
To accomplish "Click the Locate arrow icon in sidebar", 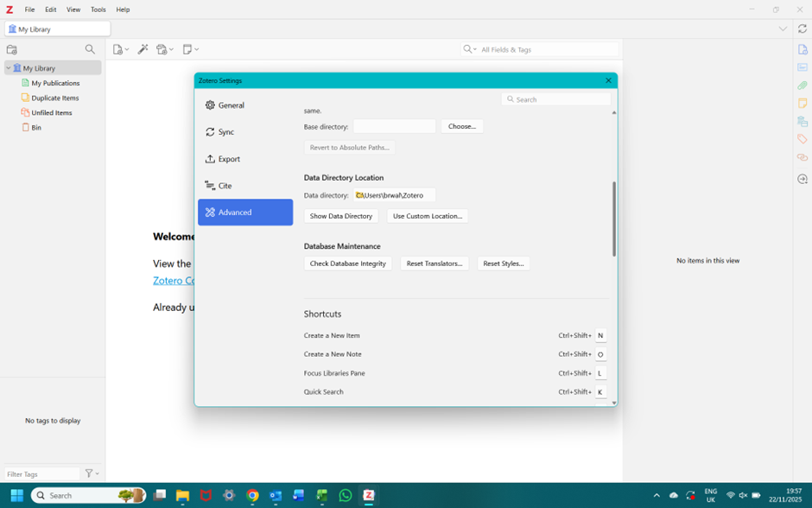I will click(802, 179).
